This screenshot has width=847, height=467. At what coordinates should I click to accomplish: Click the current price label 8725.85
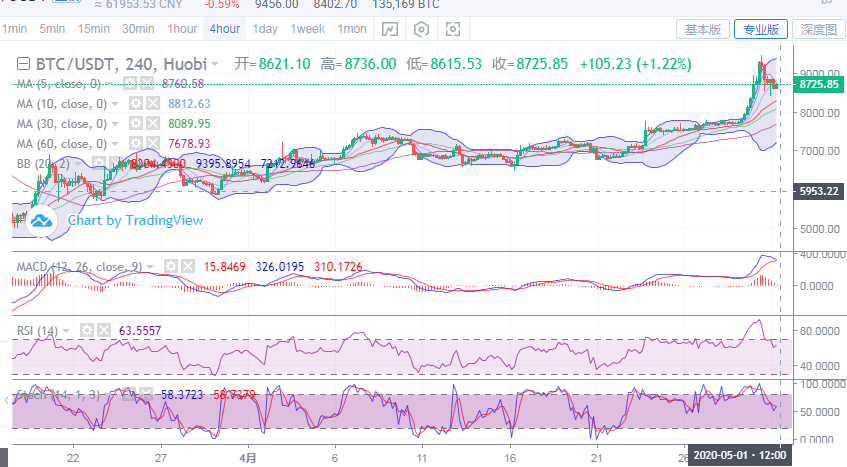pos(819,84)
